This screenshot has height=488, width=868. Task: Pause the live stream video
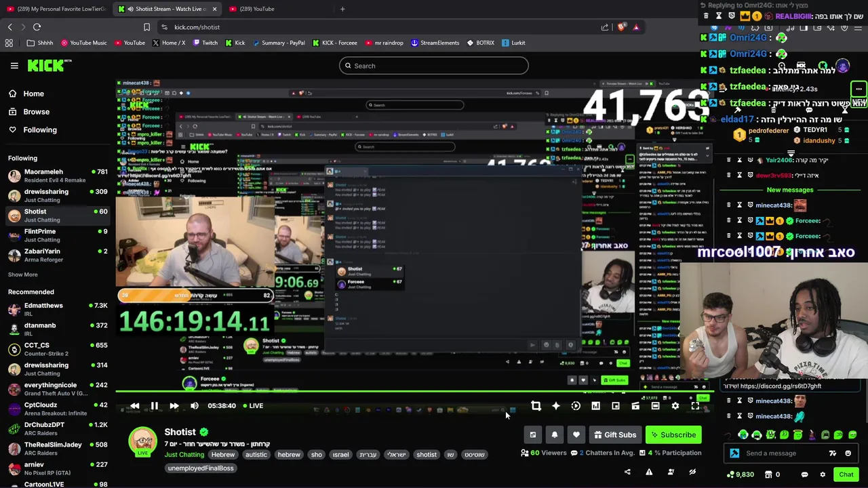point(154,406)
